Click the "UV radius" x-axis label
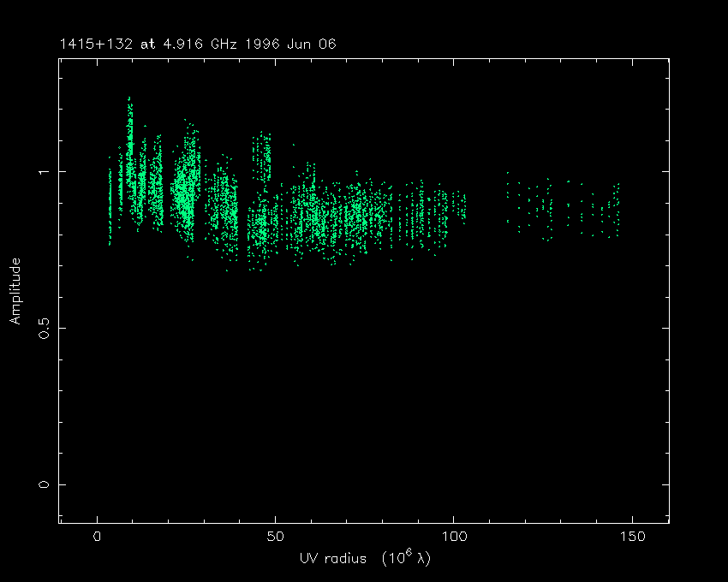This screenshot has height=582, width=728. point(331,558)
